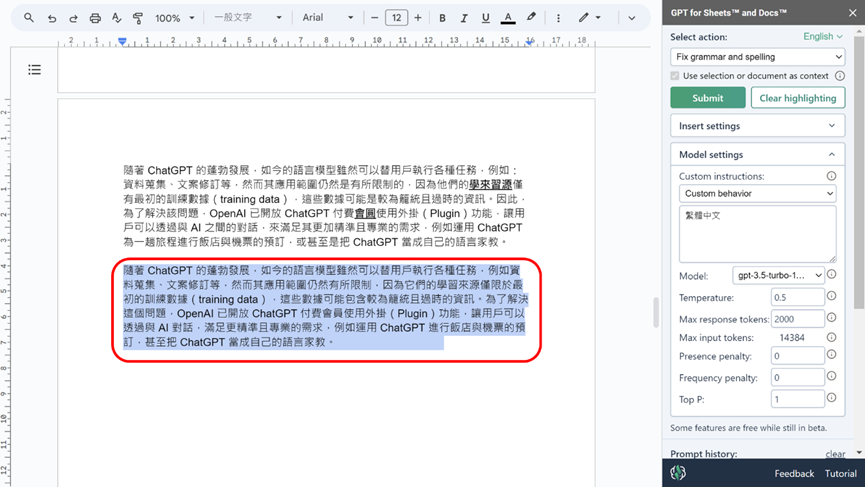Click the redo arrow in toolbar
Image resolution: width=865 pixels, height=487 pixels.
[73, 18]
